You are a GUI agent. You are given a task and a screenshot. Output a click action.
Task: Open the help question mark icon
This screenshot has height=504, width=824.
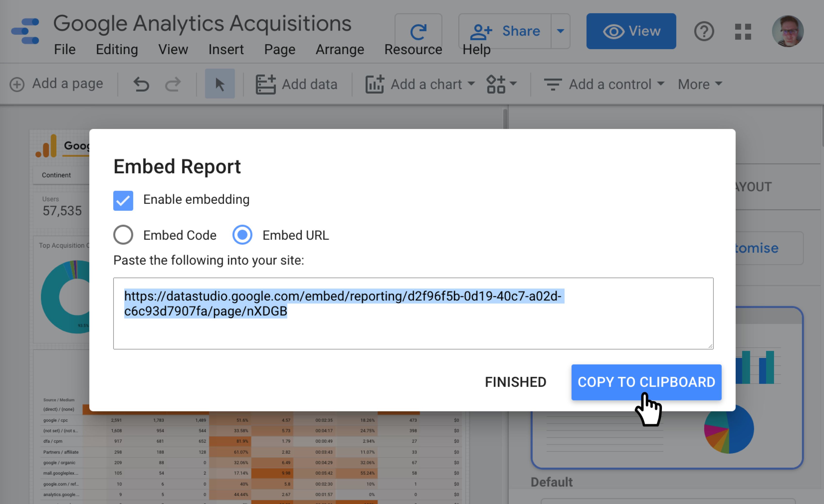click(704, 32)
